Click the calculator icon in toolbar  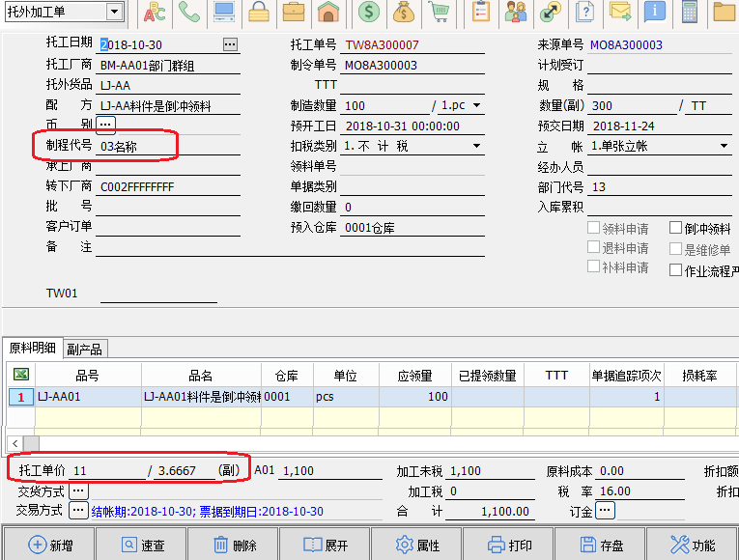(690, 13)
